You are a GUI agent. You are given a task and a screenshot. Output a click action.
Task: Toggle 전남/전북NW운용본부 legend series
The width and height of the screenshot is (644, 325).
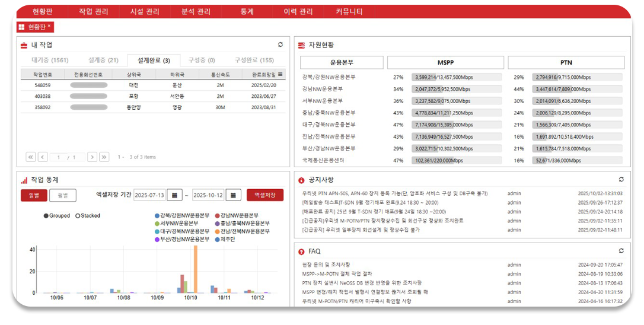point(243,231)
